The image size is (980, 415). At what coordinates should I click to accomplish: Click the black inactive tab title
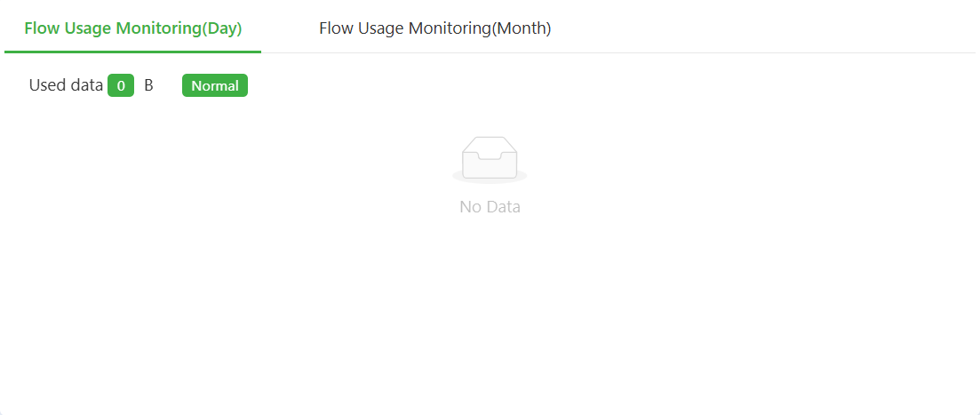pyautogui.click(x=435, y=28)
